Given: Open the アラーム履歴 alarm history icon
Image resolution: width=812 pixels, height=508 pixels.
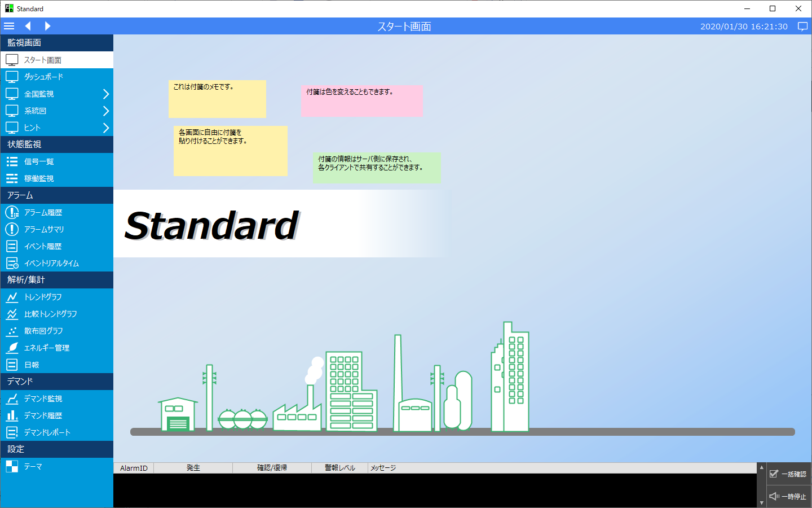Looking at the screenshot, I should tap(12, 212).
